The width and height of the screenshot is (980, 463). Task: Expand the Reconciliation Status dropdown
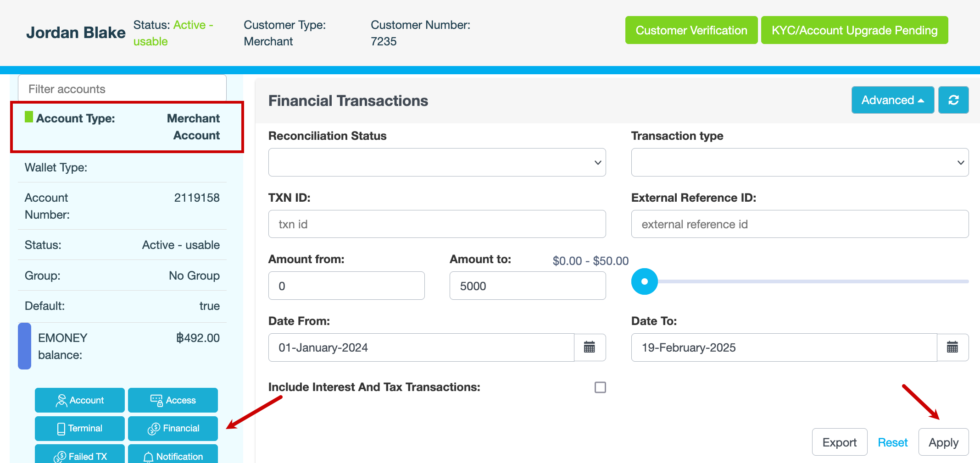(437, 162)
